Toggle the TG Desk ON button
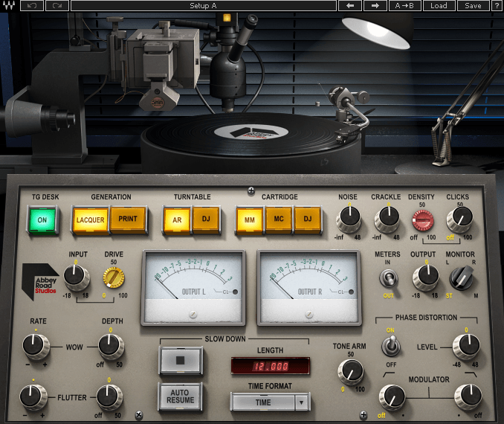504x424 pixels. click(42, 220)
